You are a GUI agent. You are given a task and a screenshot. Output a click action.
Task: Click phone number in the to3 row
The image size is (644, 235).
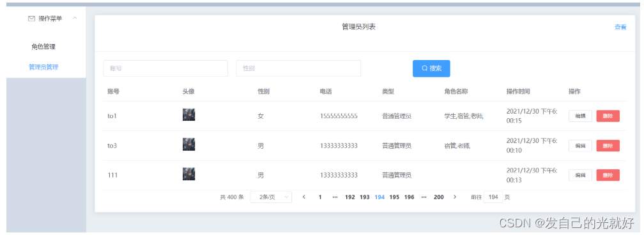pos(339,146)
